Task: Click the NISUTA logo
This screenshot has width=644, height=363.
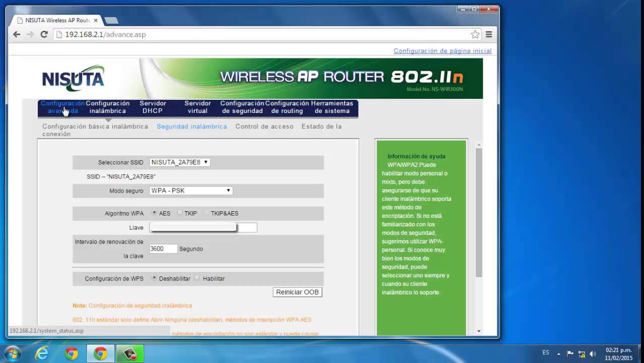Action: pos(73,78)
